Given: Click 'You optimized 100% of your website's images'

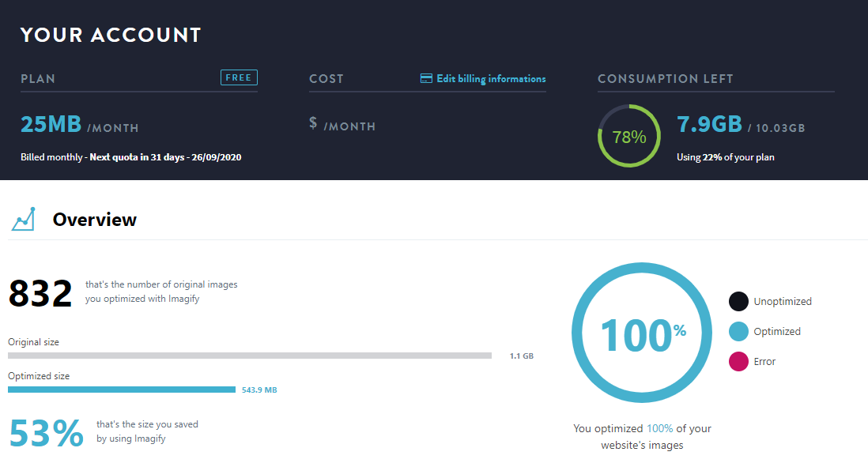Looking at the screenshot, I should [642, 436].
